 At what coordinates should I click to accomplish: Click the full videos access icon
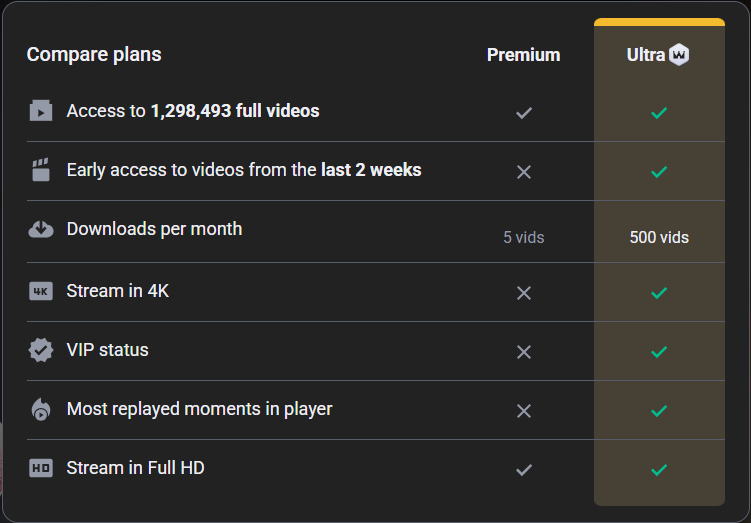point(40,111)
